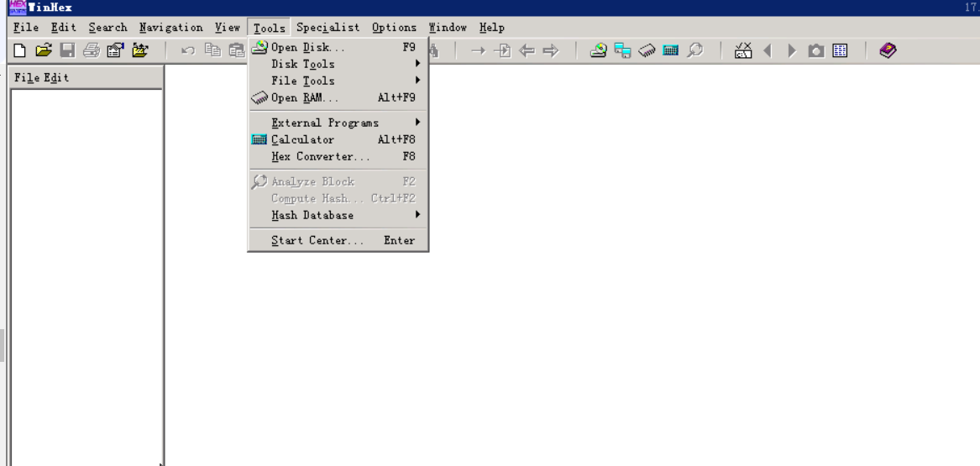Image resolution: width=980 pixels, height=466 pixels.
Task: Open the File menu in menu bar
Action: pyautogui.click(x=26, y=28)
